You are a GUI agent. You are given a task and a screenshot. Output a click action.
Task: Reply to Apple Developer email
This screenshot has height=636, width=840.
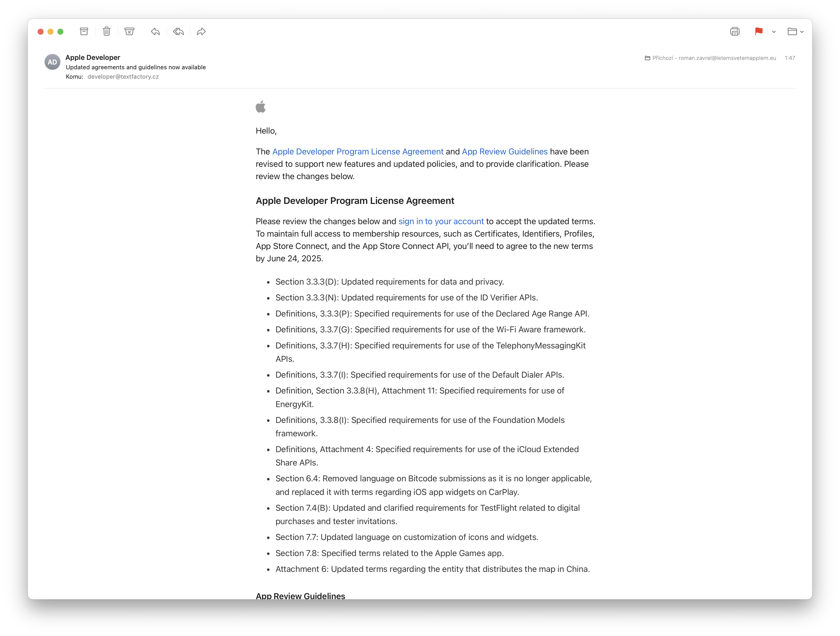click(x=155, y=31)
